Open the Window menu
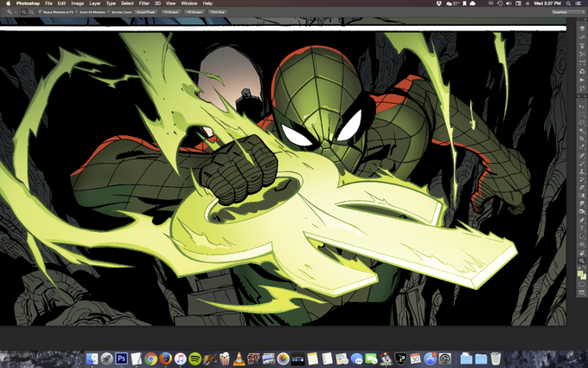This screenshot has width=588, height=368. point(189,3)
